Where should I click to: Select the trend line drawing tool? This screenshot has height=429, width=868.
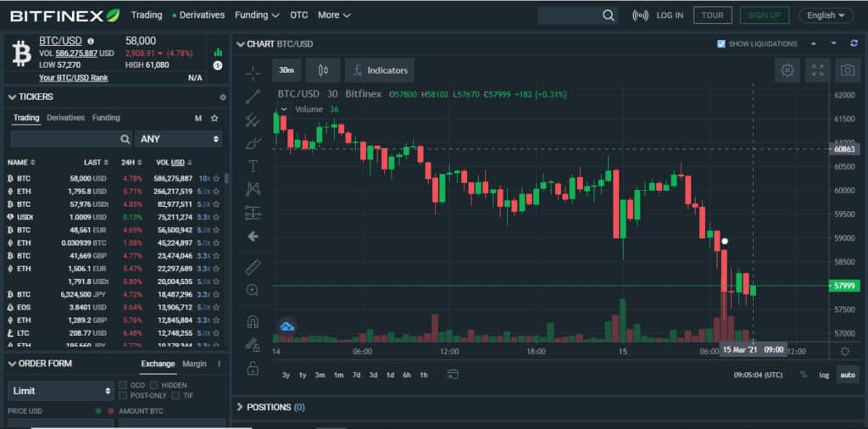(x=253, y=97)
